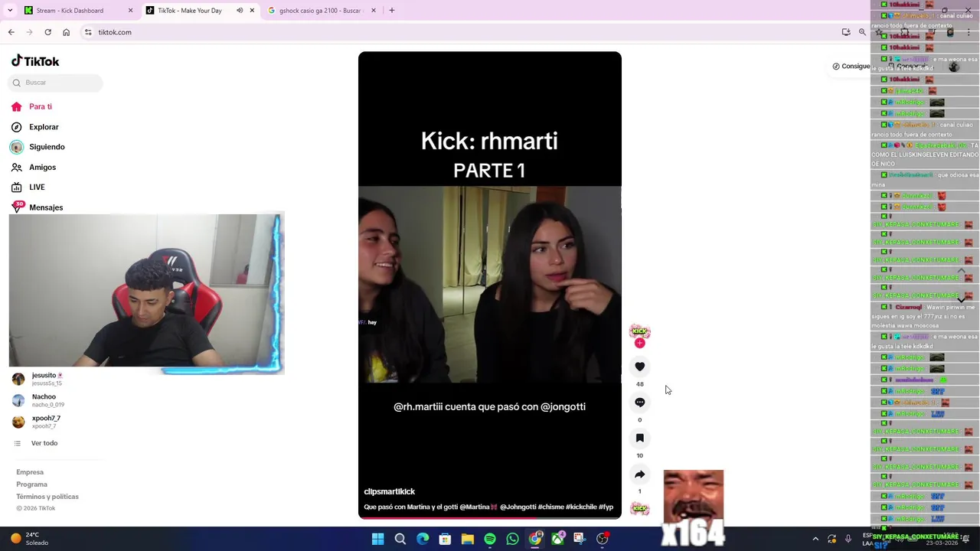Open OBS Studio from taskbar
Image resolution: width=980 pixels, height=551 pixels.
coord(603,539)
